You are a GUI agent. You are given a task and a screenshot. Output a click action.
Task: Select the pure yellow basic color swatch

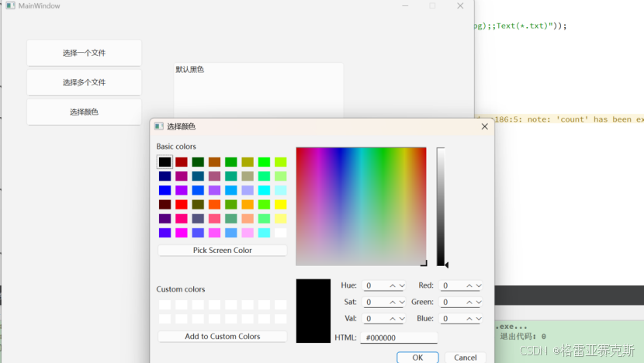pyautogui.click(x=281, y=205)
